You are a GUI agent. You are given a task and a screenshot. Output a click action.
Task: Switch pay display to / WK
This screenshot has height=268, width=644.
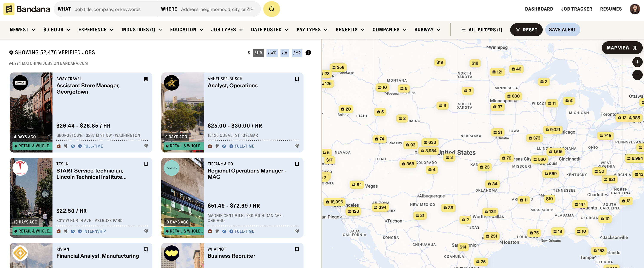pos(272,53)
